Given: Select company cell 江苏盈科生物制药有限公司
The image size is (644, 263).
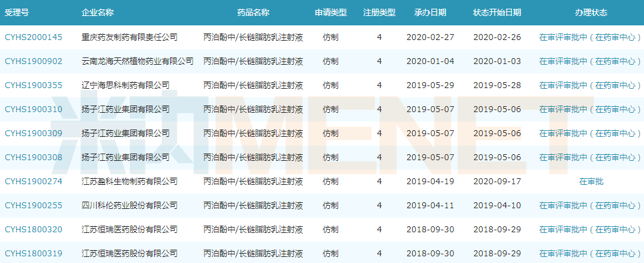Looking at the screenshot, I should pyautogui.click(x=129, y=181).
